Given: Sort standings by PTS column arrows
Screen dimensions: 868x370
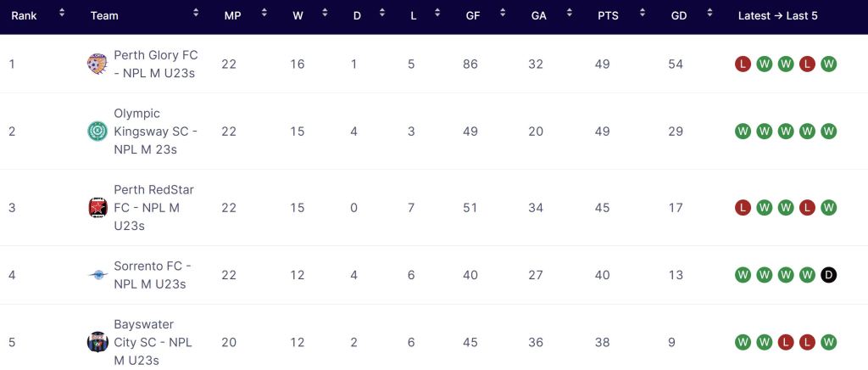Looking at the screenshot, I should coord(642,14).
